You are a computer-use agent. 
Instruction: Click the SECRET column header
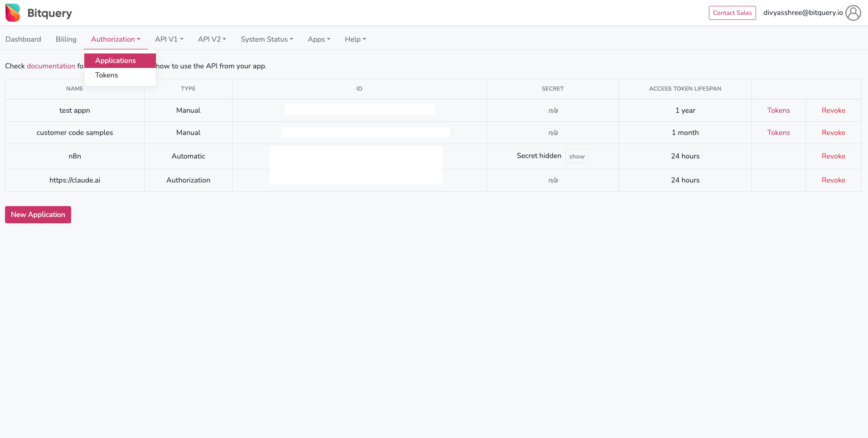553,89
